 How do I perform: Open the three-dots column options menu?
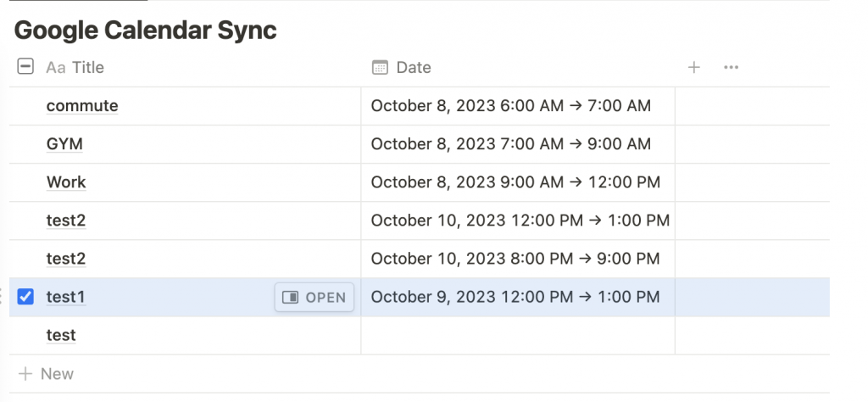point(732,68)
